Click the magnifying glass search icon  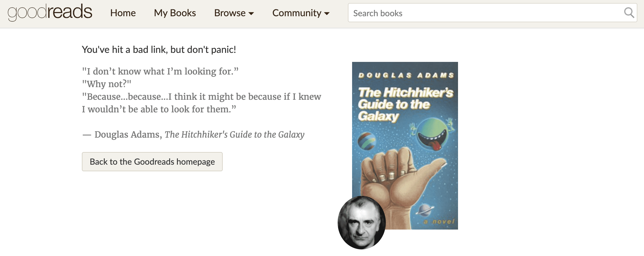click(629, 13)
